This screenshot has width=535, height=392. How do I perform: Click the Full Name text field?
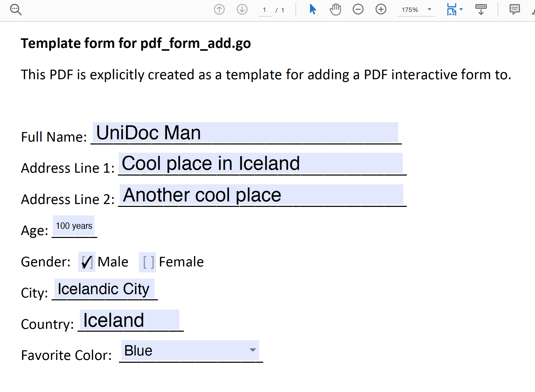tap(245, 132)
